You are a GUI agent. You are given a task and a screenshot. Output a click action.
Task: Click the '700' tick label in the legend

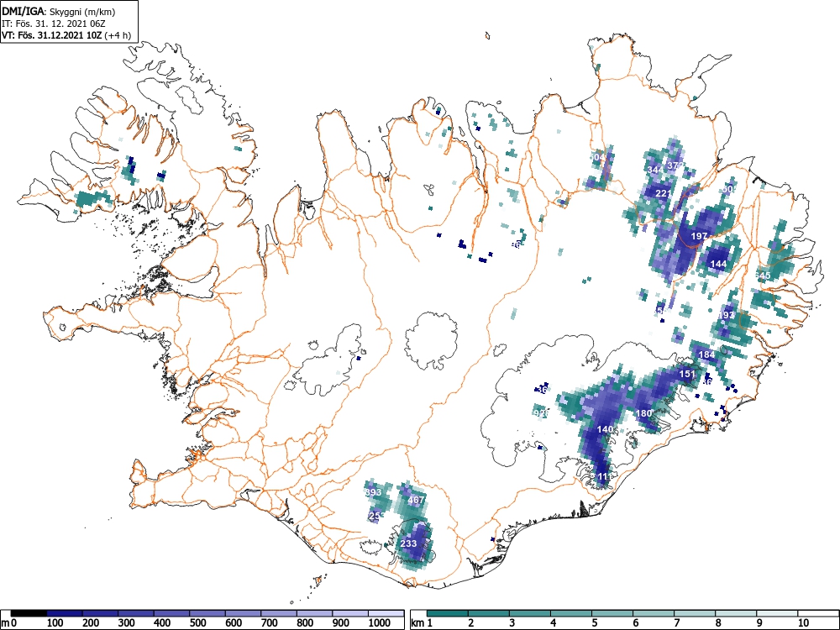[x=269, y=623]
